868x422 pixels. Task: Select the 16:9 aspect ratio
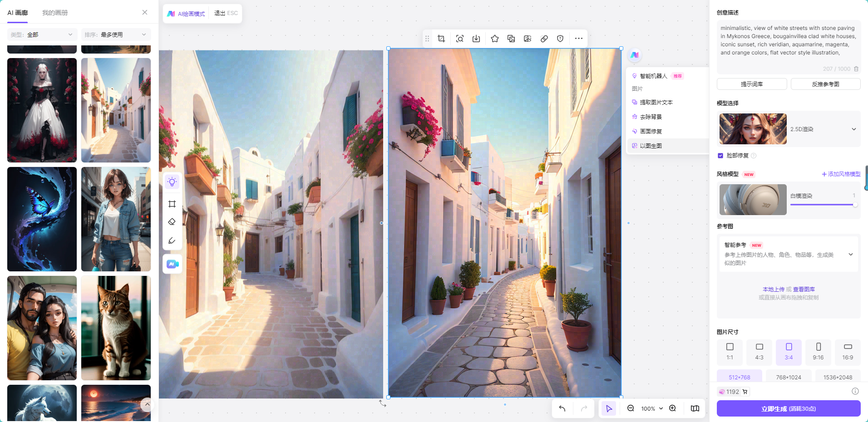(848, 352)
